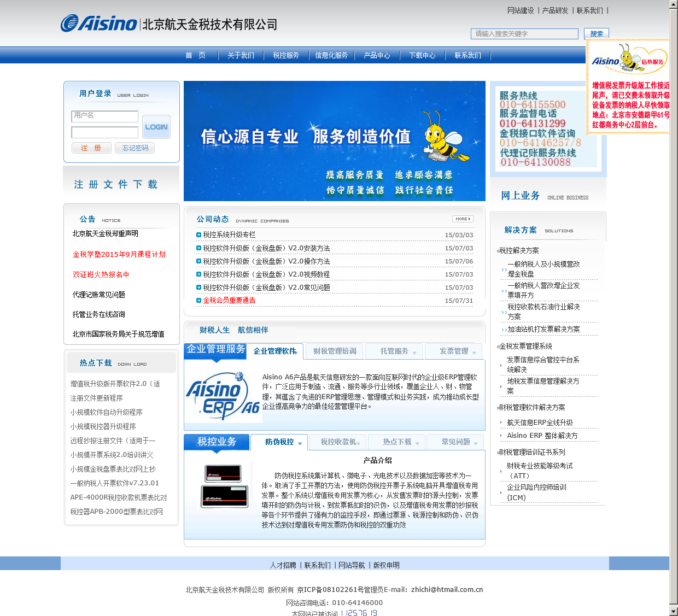The width and height of the screenshot is (678, 616).
Task: Select the 常见问题 tab
Action: [455, 442]
